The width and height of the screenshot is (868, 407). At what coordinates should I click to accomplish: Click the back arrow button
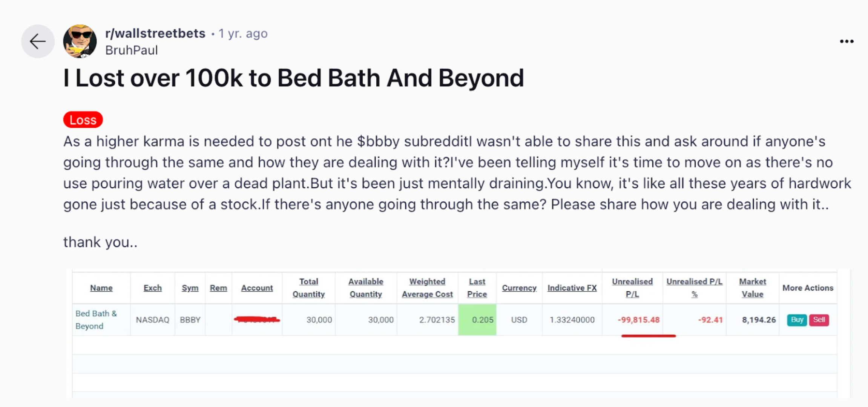pos(38,41)
